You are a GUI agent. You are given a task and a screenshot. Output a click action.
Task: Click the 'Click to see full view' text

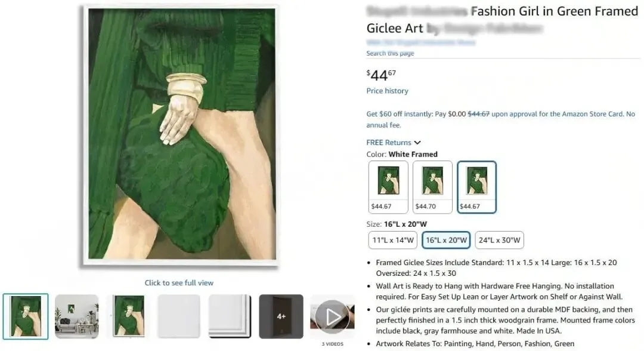pos(179,283)
